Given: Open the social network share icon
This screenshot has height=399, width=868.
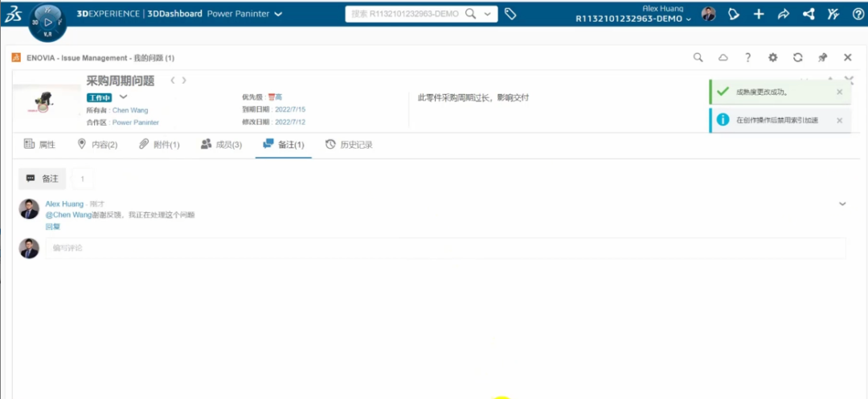Looking at the screenshot, I should point(809,14).
